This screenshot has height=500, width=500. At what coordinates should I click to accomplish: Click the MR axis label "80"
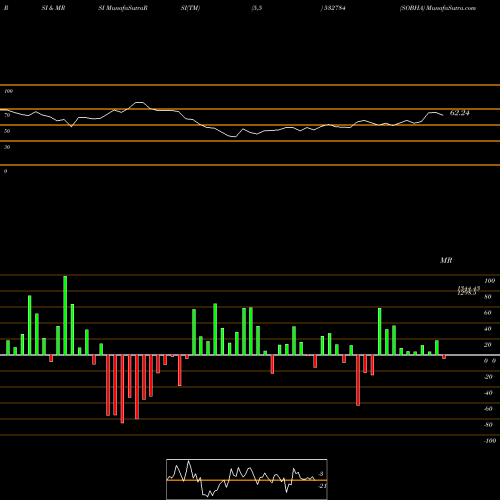488,297
